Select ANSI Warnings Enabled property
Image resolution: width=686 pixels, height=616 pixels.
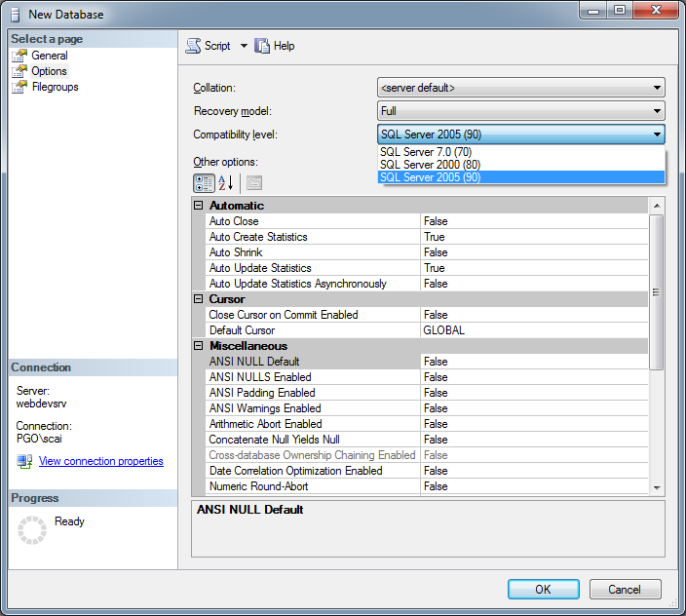coord(427,408)
